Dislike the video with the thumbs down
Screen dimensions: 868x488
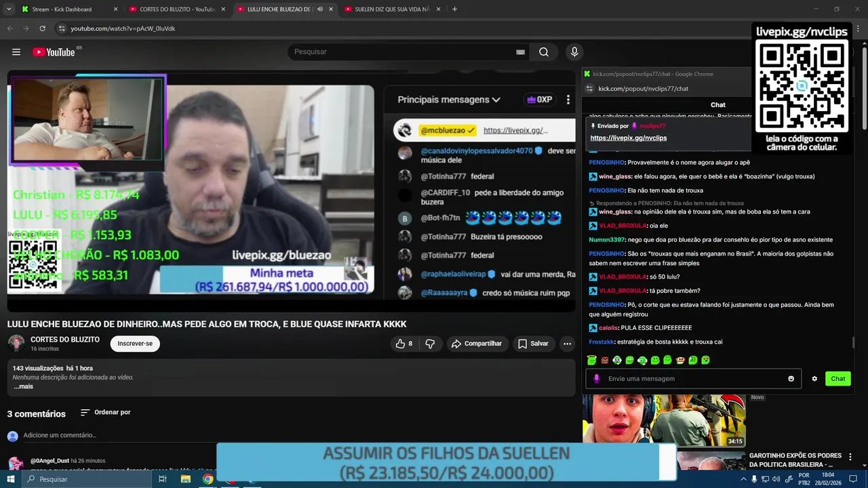pyautogui.click(x=430, y=344)
